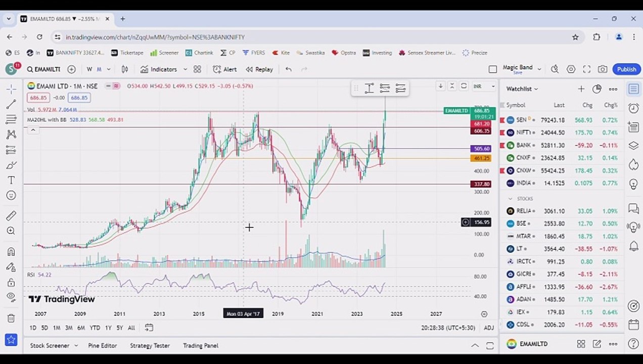Viewport: 643px width, 364px height.
Task: Open chart settings gear
Action: tap(571, 69)
